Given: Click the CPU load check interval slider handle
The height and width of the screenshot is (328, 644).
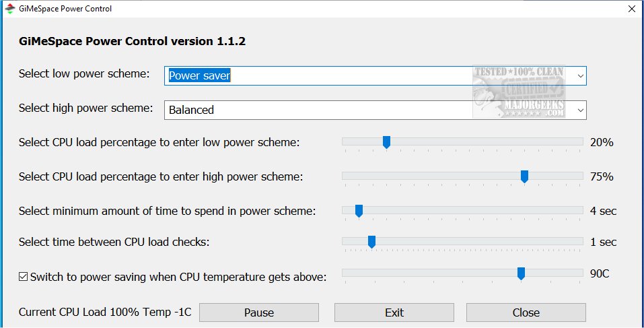Looking at the screenshot, I should (x=371, y=241).
